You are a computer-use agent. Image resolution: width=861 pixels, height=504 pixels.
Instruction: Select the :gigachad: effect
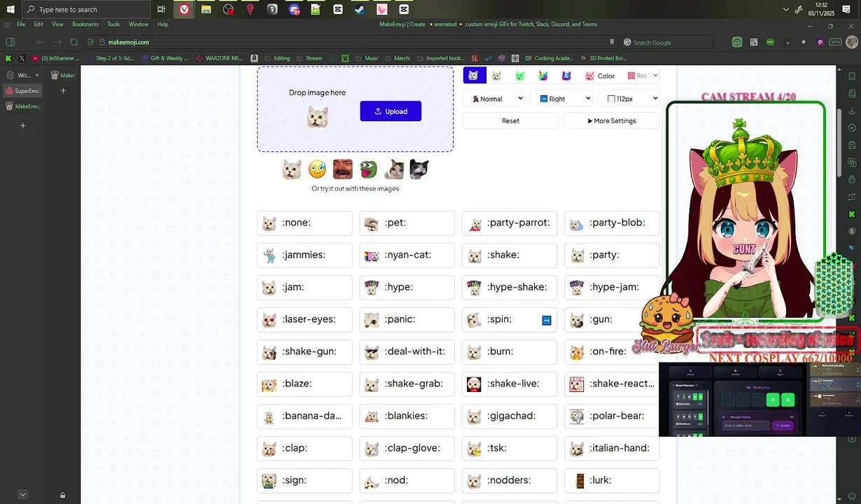pyautogui.click(x=510, y=416)
